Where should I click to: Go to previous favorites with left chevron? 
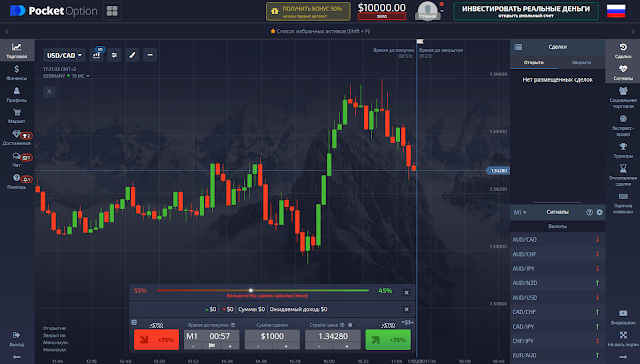[7, 31]
